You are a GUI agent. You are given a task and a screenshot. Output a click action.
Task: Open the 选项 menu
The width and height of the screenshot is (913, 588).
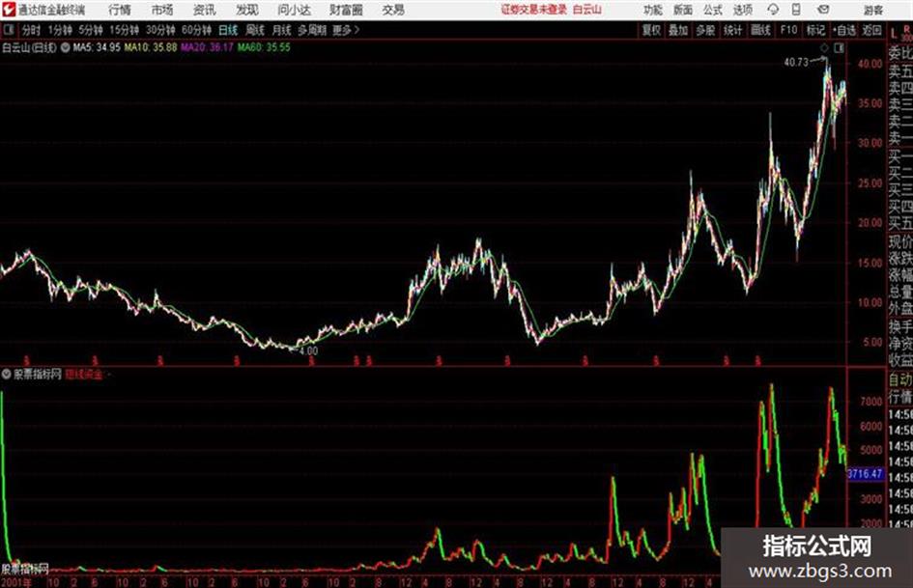(743, 10)
